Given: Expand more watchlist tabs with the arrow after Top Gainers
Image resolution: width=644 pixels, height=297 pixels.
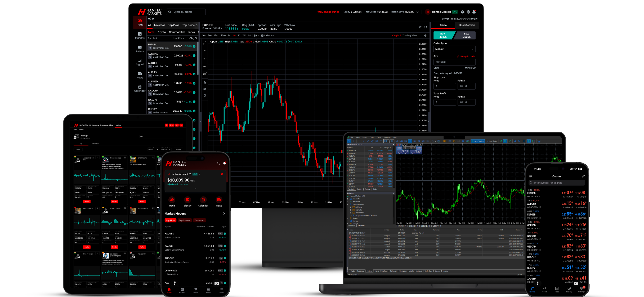Looking at the screenshot, I should click(x=197, y=25).
